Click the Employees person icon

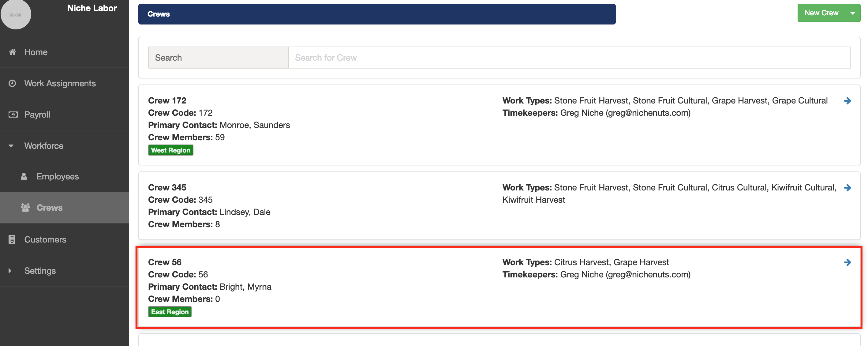(x=24, y=176)
